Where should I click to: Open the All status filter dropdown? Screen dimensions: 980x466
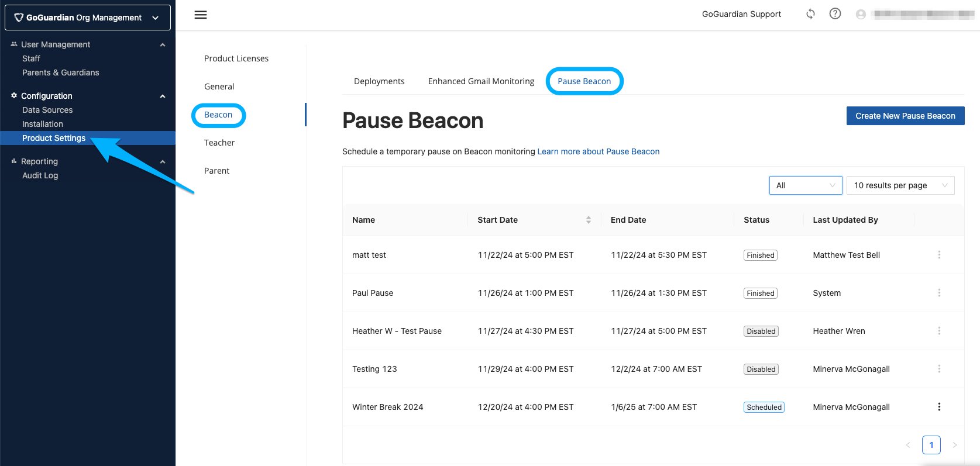806,185
